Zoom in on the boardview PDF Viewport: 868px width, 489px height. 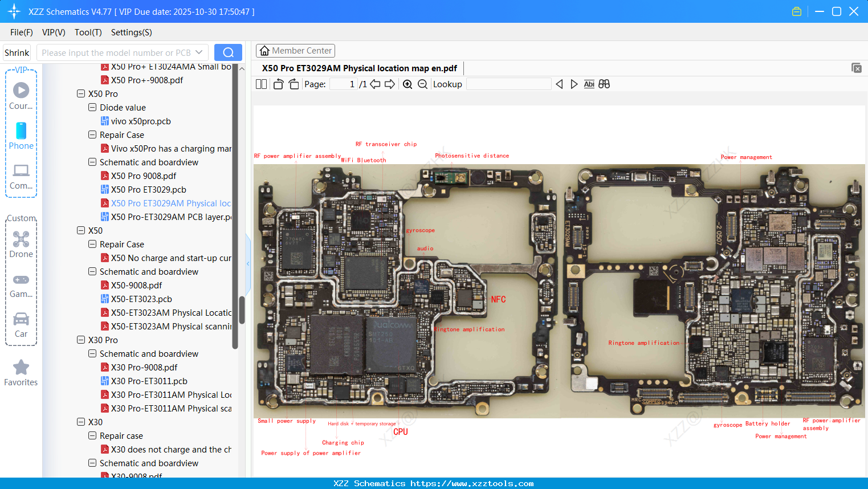point(407,84)
